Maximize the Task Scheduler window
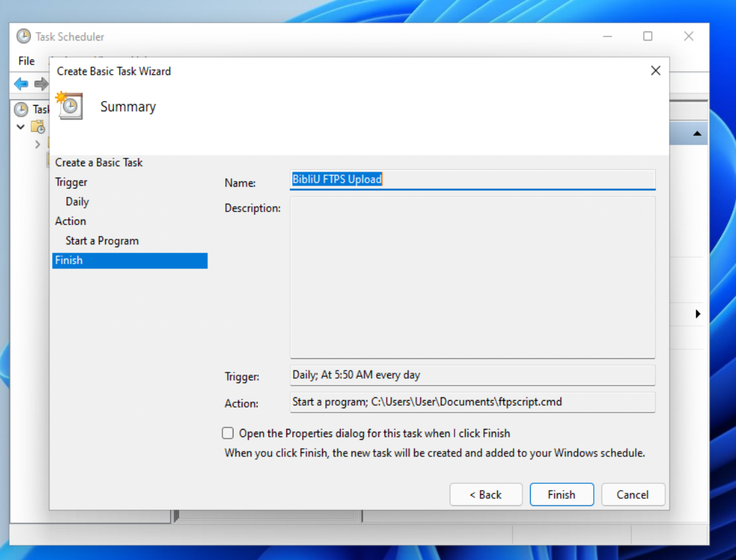Image resolution: width=736 pixels, height=560 pixels. pos(647,36)
